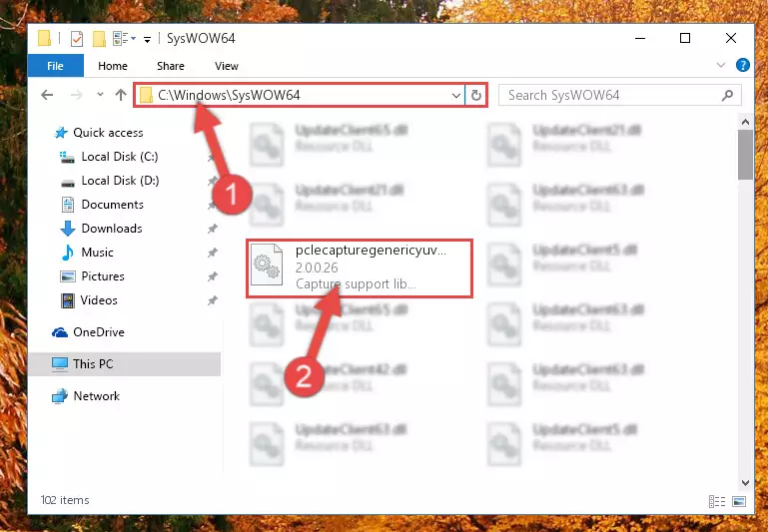
Task: Open the recent locations dropdown
Action: coord(100,95)
